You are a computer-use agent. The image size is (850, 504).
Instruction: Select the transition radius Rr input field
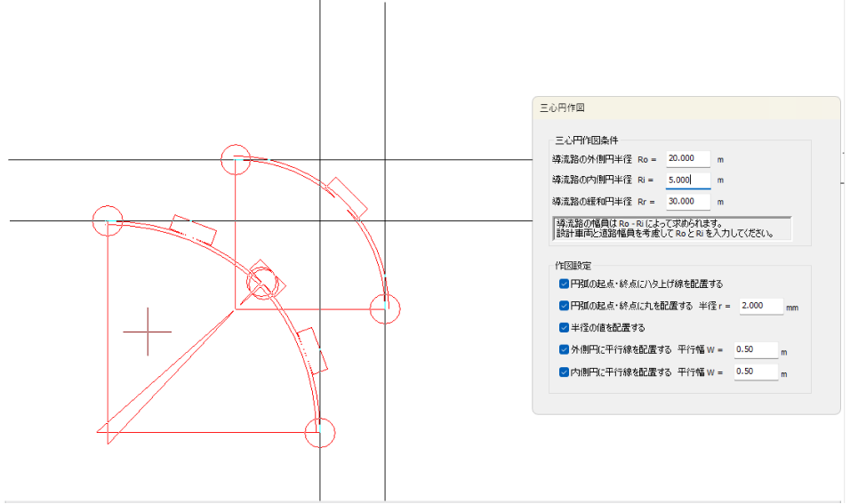point(687,202)
